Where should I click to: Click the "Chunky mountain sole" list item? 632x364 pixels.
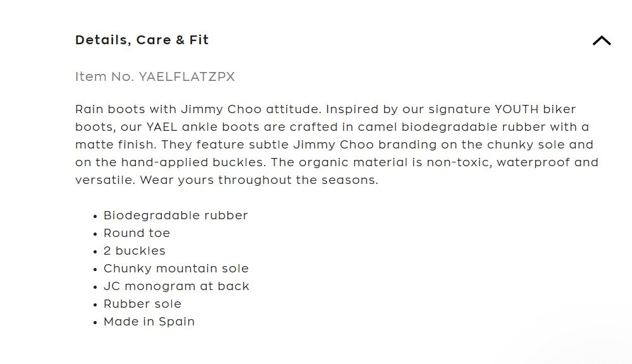click(176, 269)
